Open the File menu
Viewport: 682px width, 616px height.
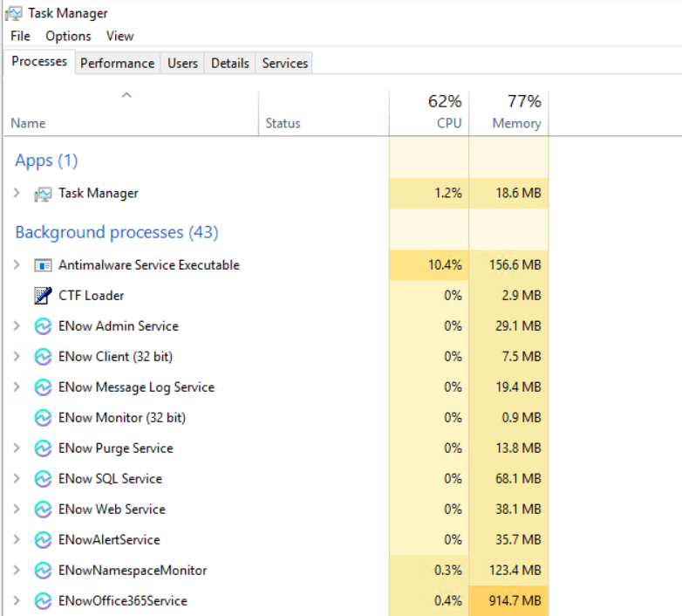20,36
